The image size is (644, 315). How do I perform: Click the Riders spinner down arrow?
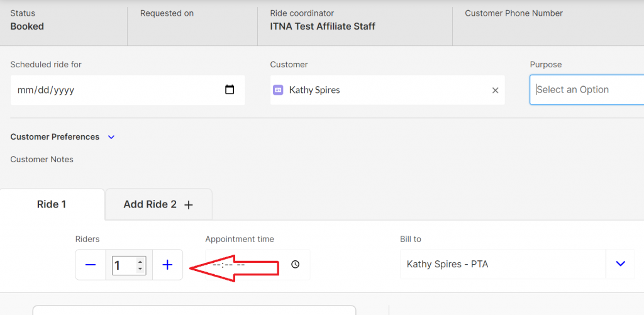click(x=140, y=270)
